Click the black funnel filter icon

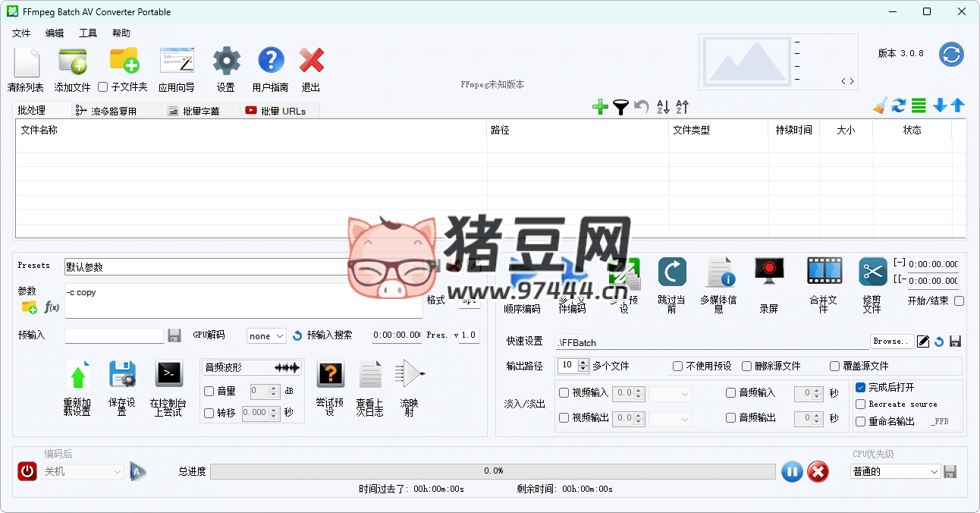620,107
